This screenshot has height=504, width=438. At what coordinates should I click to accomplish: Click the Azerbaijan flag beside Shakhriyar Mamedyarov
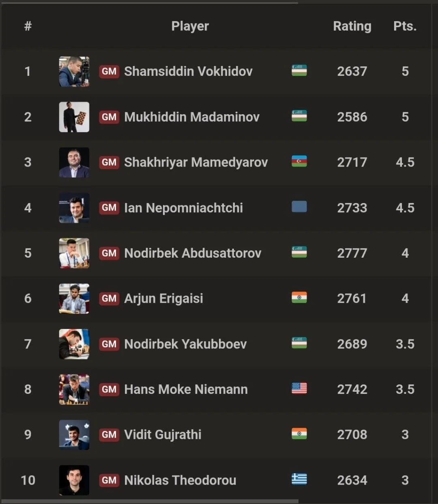[299, 161]
